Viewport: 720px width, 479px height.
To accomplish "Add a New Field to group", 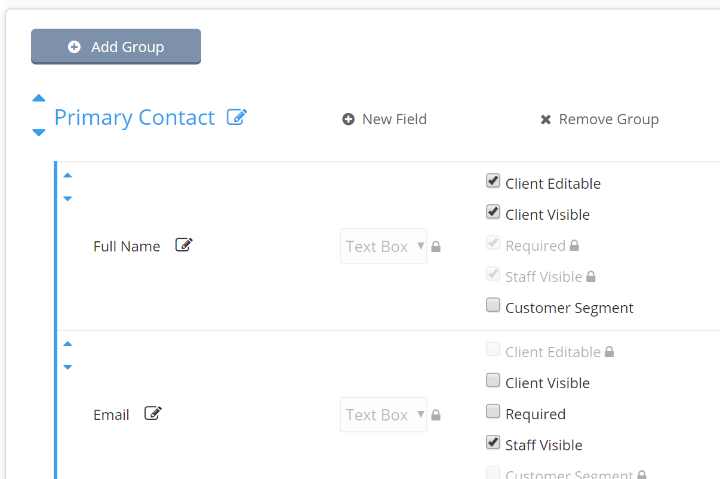I will coord(384,119).
